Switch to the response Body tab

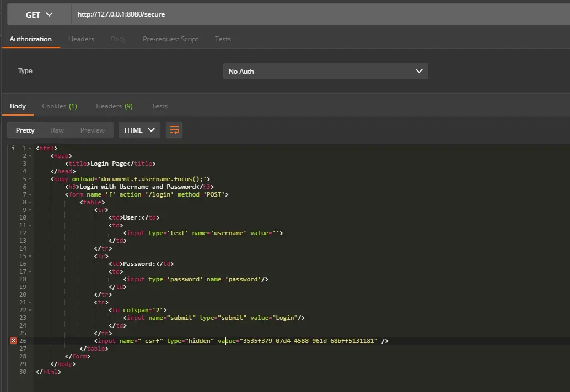click(x=18, y=106)
